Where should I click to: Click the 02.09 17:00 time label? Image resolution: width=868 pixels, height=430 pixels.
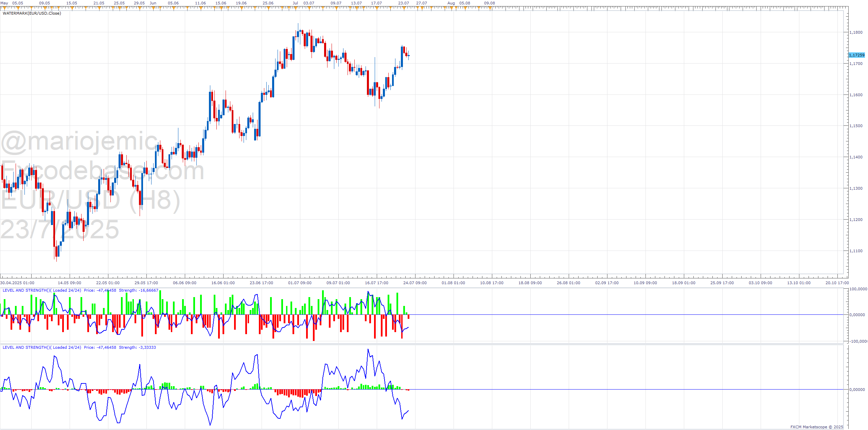coord(607,283)
